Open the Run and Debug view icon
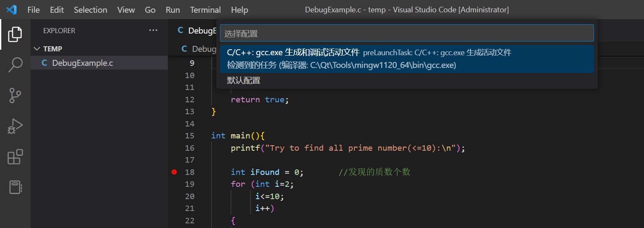This screenshot has width=644, height=228. [15, 127]
